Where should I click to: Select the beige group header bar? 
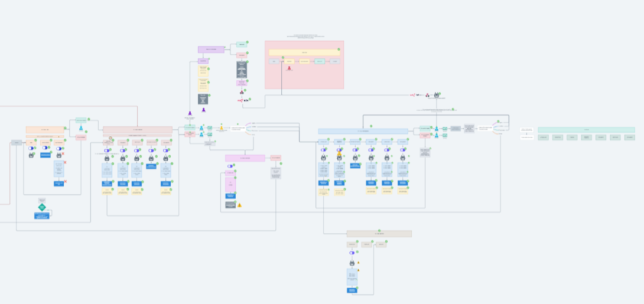point(379,234)
